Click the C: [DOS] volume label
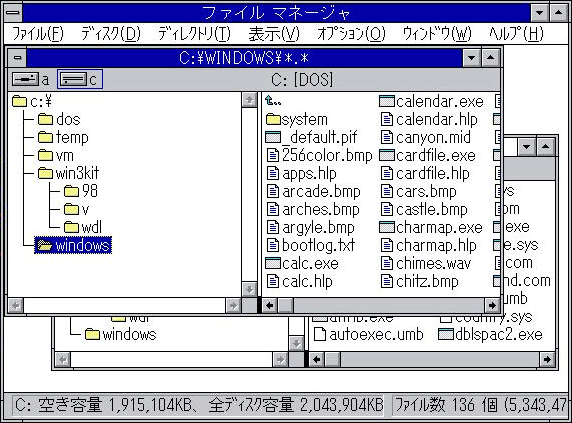The image size is (572, 423). (x=302, y=79)
